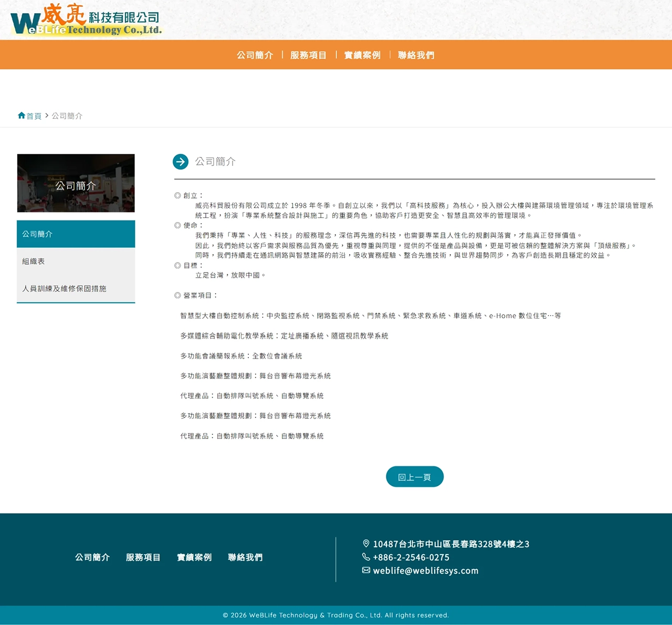This screenshot has width=672, height=625.
Task: Select 公司簡介 in the left sidebar menu
Action: (76, 234)
